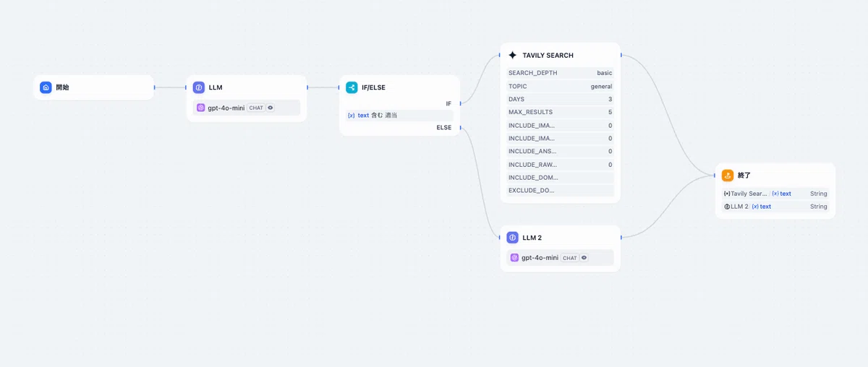
Task: Select the LLM node title
Action: coord(216,87)
